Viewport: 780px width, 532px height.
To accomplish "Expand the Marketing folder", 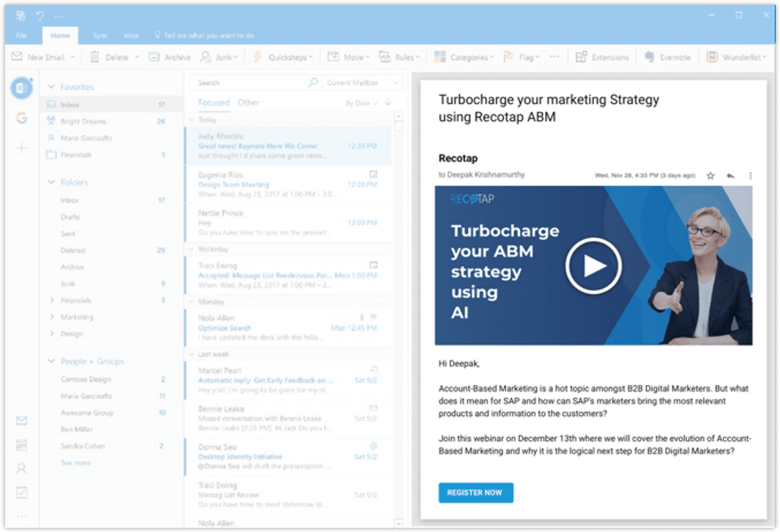I will tap(52, 317).
